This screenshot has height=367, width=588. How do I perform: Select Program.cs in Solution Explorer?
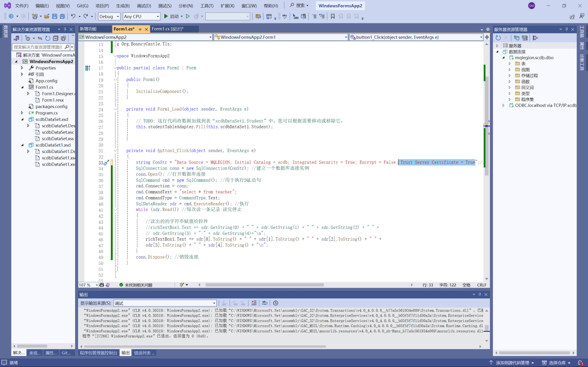[x=46, y=113]
